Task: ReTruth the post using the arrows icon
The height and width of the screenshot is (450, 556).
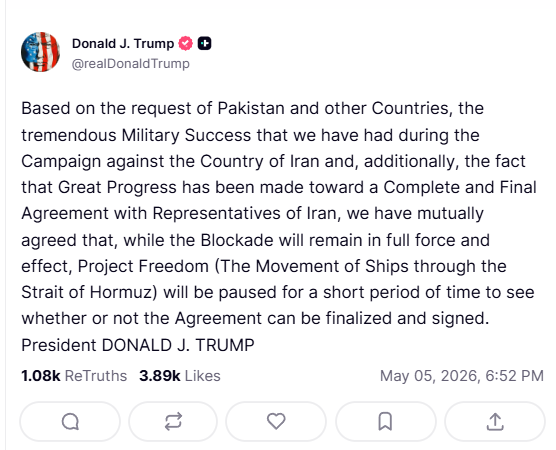Action: point(173,422)
